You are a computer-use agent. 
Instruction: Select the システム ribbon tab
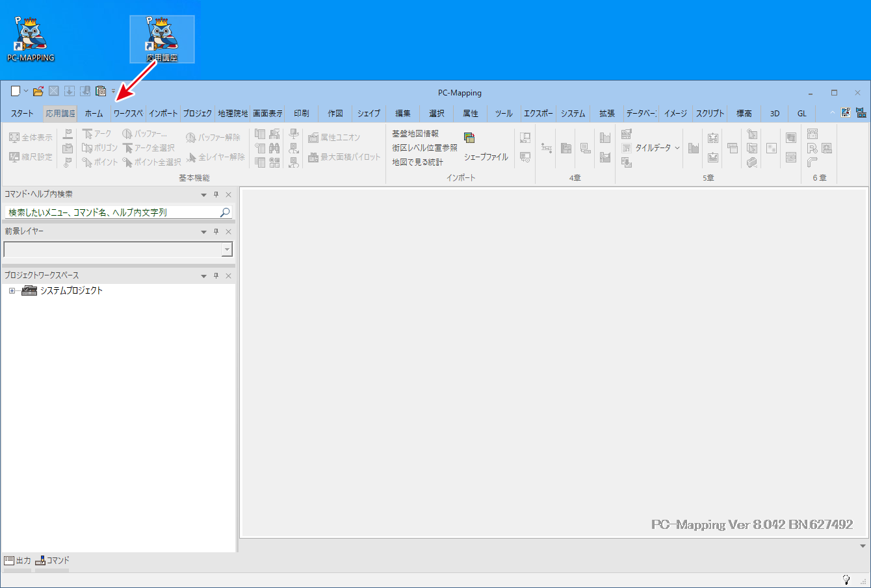pos(573,113)
